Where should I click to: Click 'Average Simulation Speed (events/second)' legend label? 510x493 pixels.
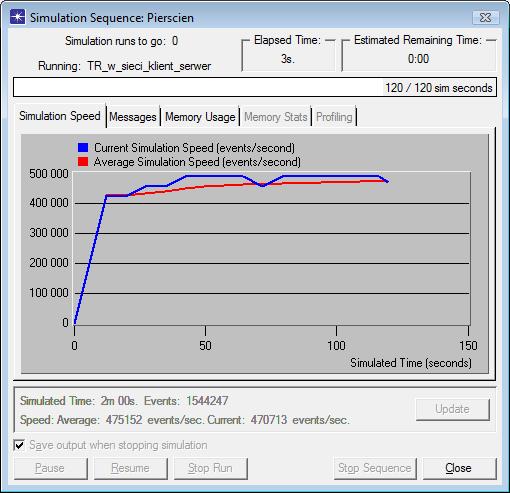click(x=197, y=162)
